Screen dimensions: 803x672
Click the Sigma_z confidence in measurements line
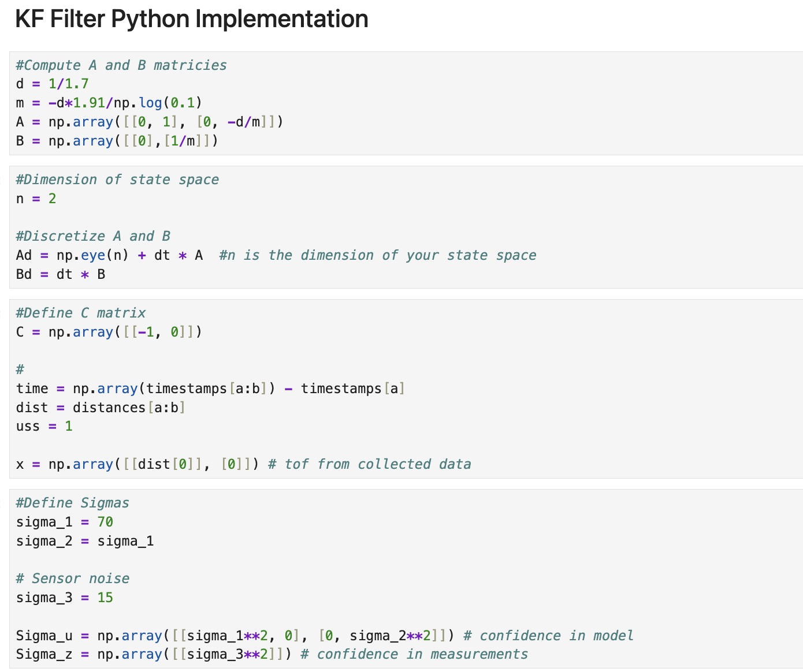tap(272, 654)
